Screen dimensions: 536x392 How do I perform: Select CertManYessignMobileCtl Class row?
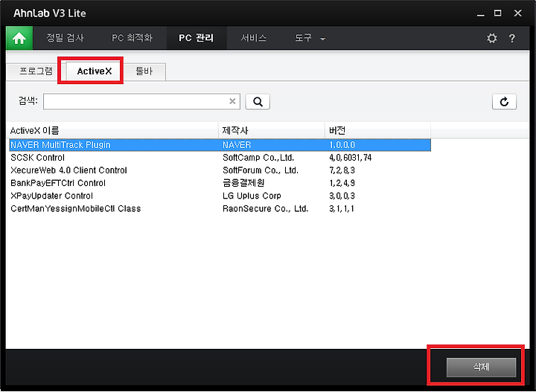(220, 208)
